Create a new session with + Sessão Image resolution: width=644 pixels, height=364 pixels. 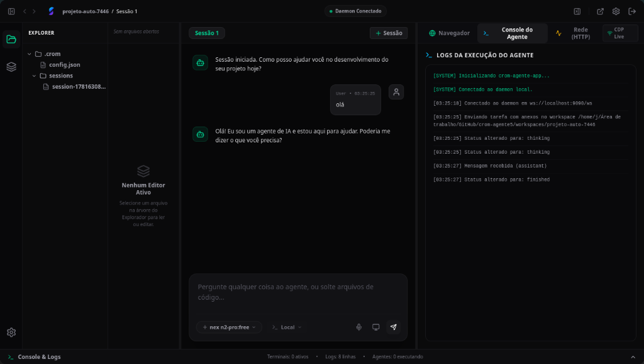[x=389, y=33]
